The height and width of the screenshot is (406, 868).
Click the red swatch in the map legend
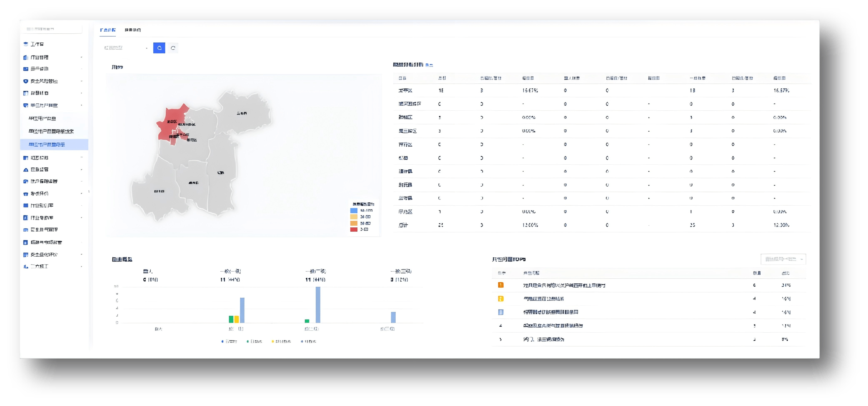pos(353,229)
